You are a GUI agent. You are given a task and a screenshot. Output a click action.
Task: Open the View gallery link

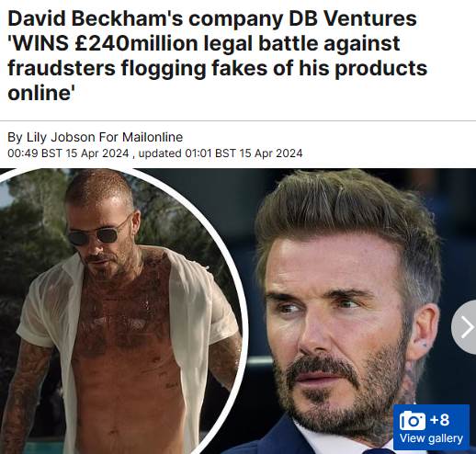coord(431,438)
